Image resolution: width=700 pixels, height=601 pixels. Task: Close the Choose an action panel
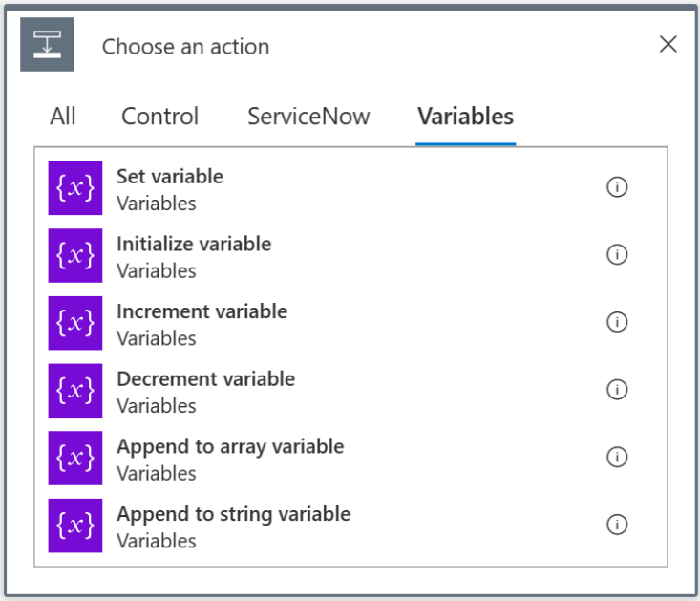click(668, 44)
